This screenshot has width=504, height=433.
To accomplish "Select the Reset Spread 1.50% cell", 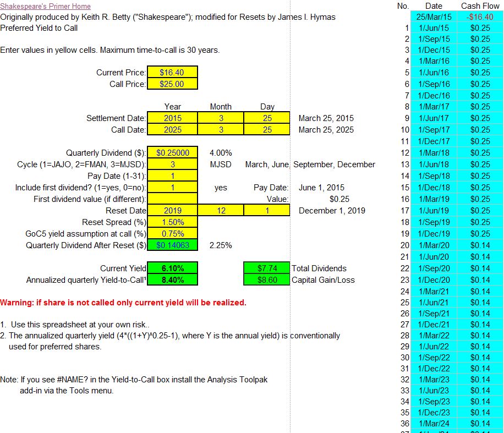I will pos(172,222).
